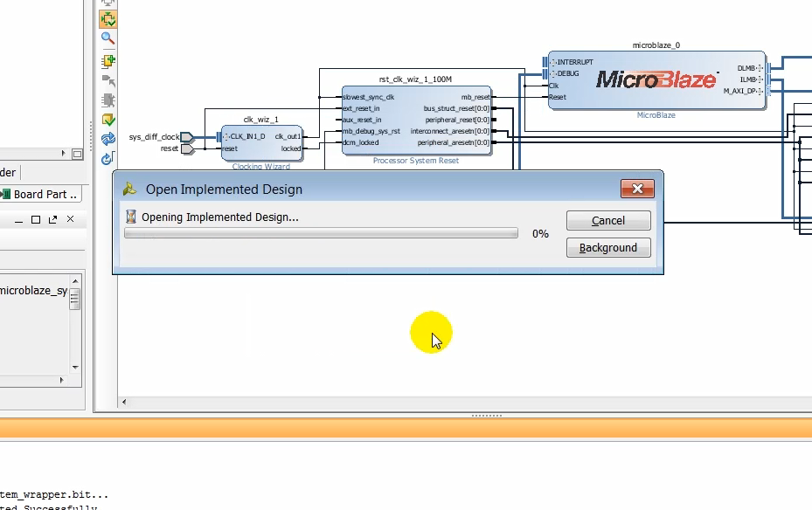812x510 pixels.
Task: Expand the M_AXI_DP port on MicroBlaze
Action: coord(760,91)
